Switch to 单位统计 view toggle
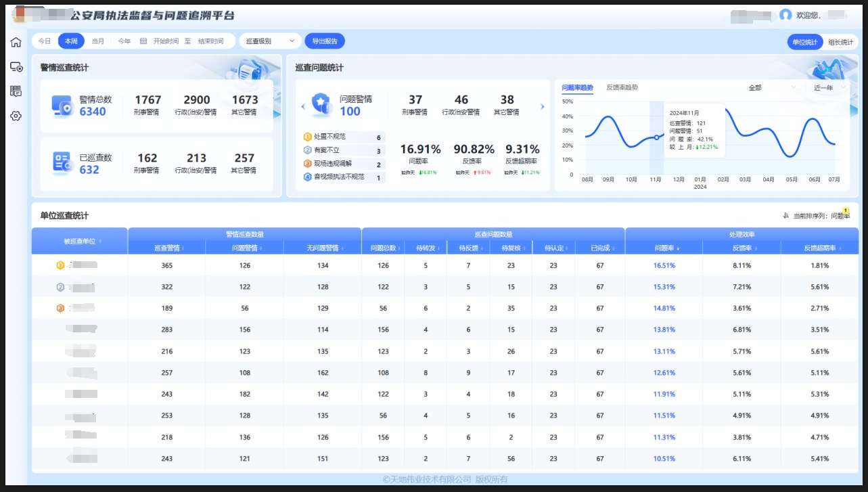 click(805, 42)
